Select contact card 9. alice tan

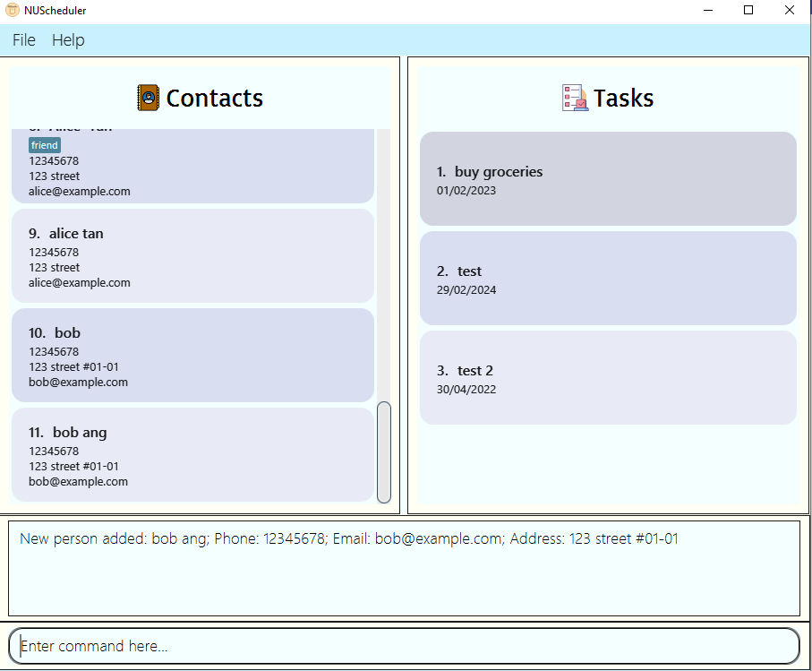pos(192,255)
